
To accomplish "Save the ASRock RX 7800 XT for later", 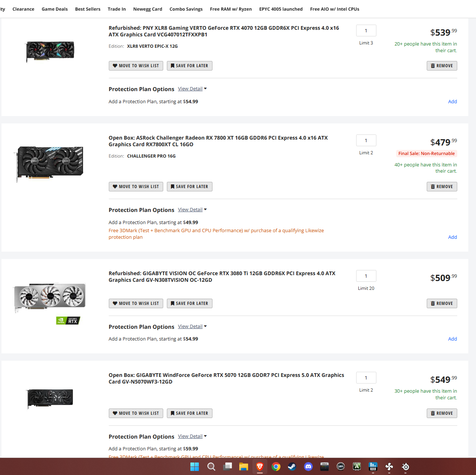I will click(190, 187).
